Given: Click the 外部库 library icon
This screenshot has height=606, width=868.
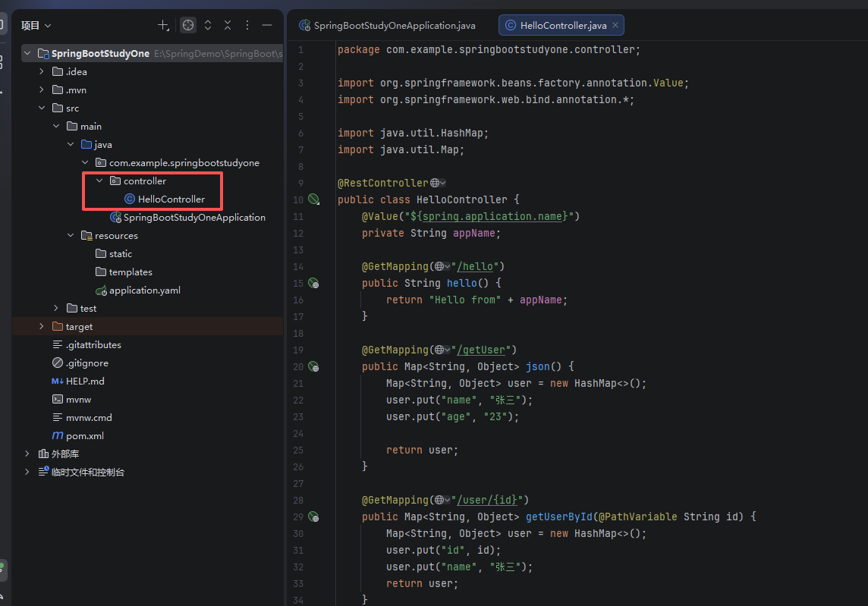Looking at the screenshot, I should [x=43, y=454].
